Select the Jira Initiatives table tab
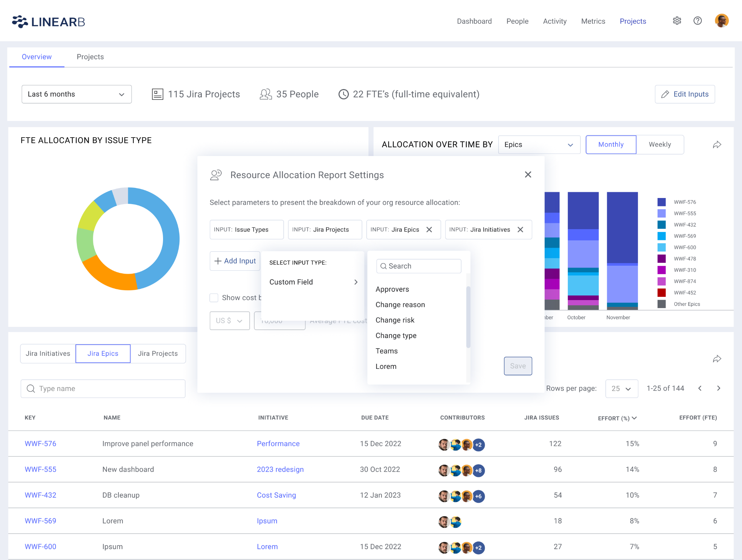Screen dimensions: 742x560 47,353
